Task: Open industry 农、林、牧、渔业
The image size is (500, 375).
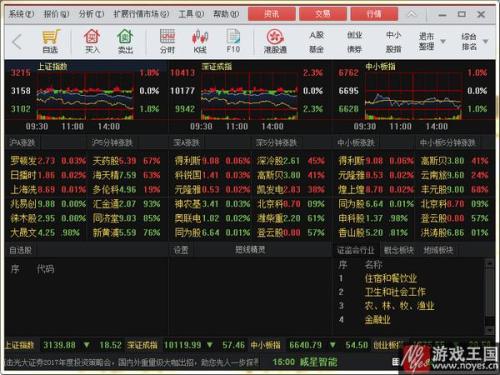Action: coord(399,306)
